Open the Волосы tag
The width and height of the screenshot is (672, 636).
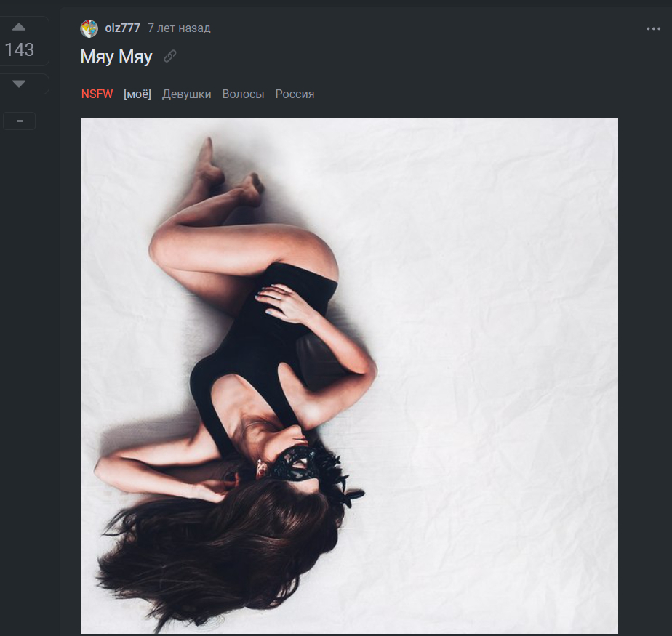coord(243,94)
